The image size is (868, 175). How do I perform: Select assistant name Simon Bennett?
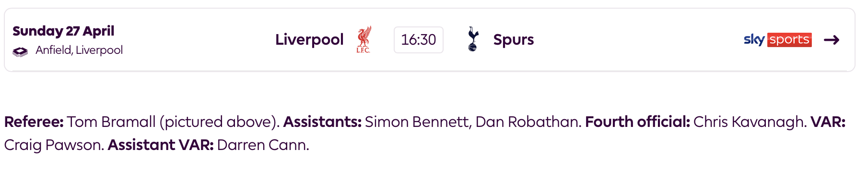pyautogui.click(x=417, y=122)
